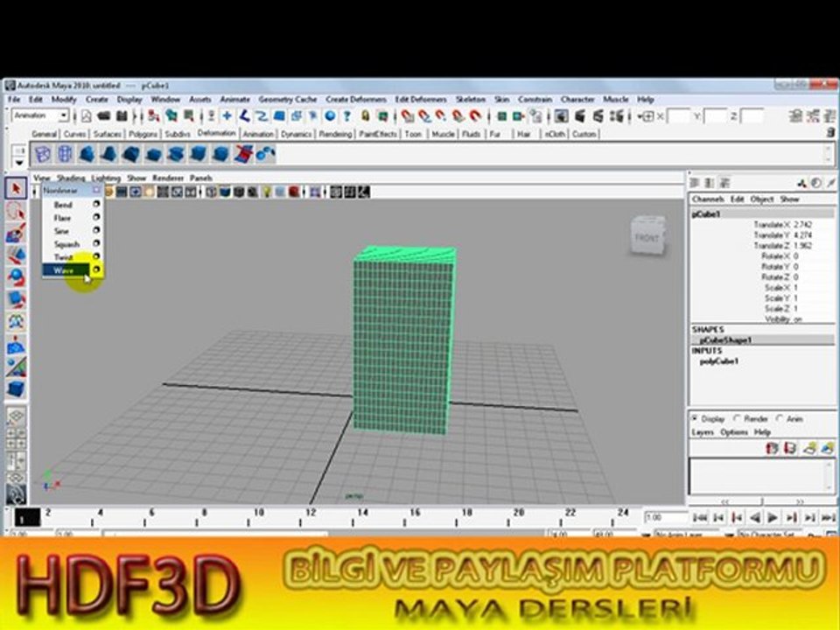The height and width of the screenshot is (630, 840).
Task: Click the render current frame clapper icon
Action: tap(579, 116)
